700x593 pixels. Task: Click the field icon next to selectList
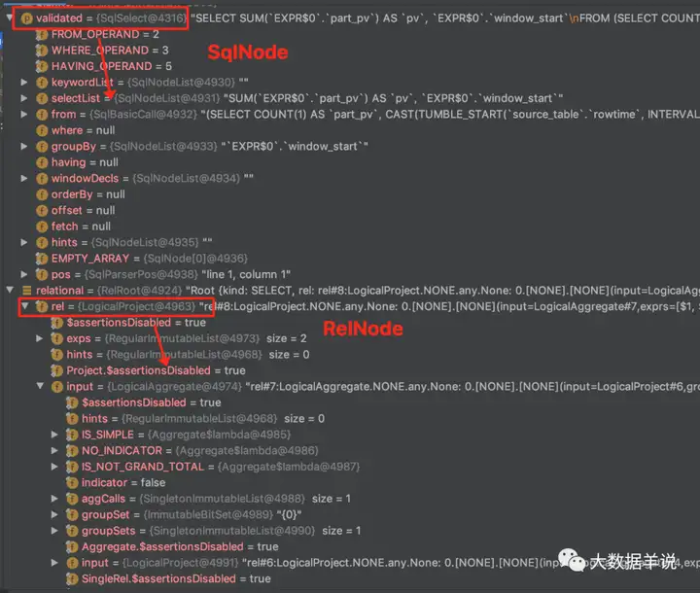(x=42, y=99)
